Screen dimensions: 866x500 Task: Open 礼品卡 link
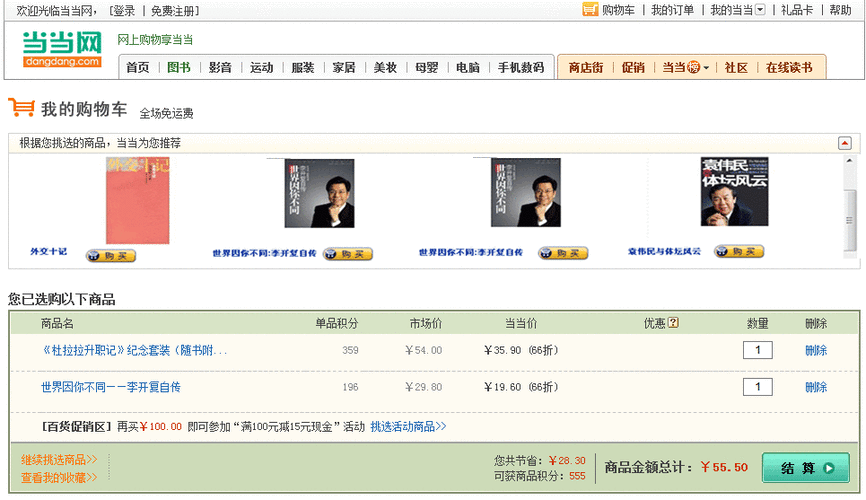(x=797, y=10)
